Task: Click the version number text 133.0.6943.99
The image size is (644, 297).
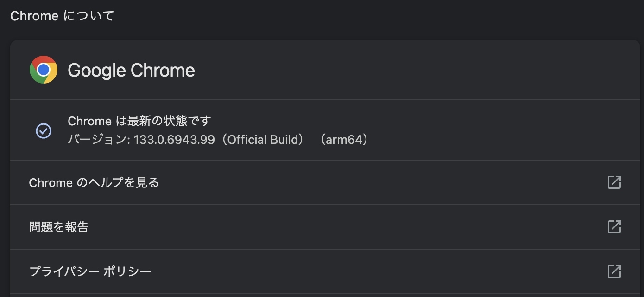Action: coord(174,139)
